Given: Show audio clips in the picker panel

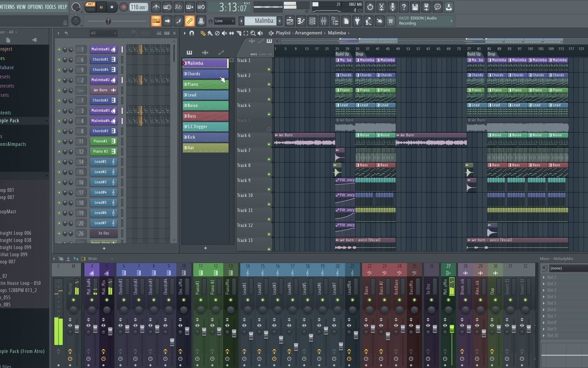Looking at the screenshot, I should pyautogui.click(x=205, y=52).
